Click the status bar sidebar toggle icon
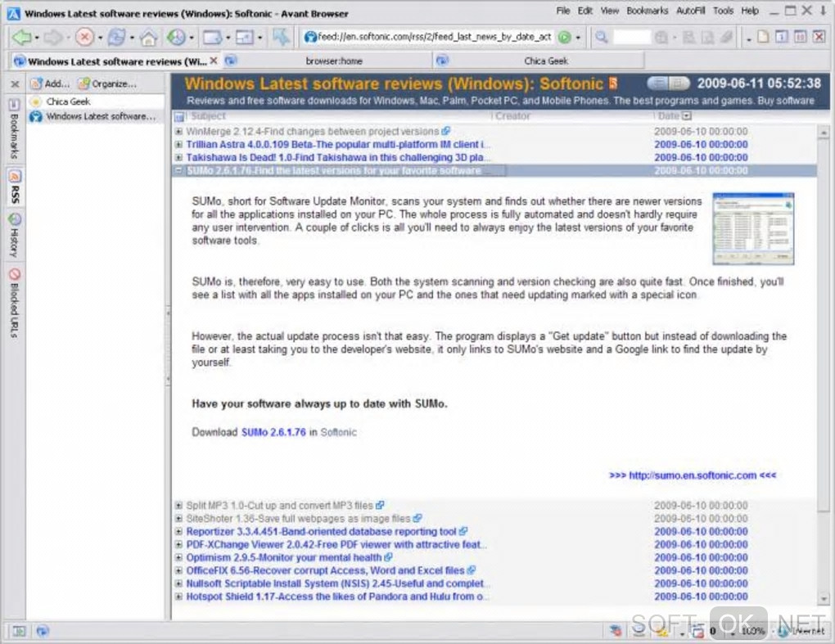 19,631
